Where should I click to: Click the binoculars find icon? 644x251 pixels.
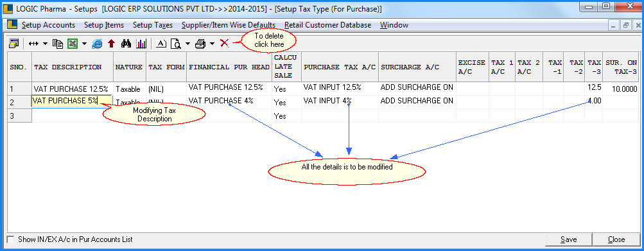(126, 43)
